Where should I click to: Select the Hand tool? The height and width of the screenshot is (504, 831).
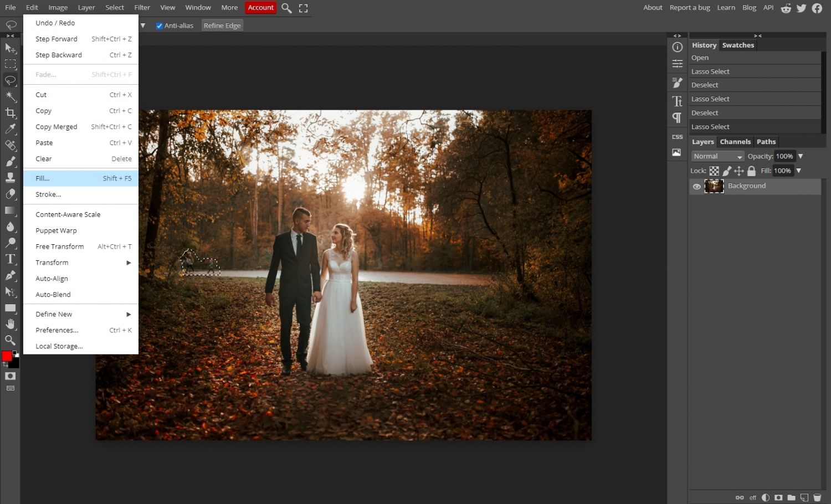[10, 324]
